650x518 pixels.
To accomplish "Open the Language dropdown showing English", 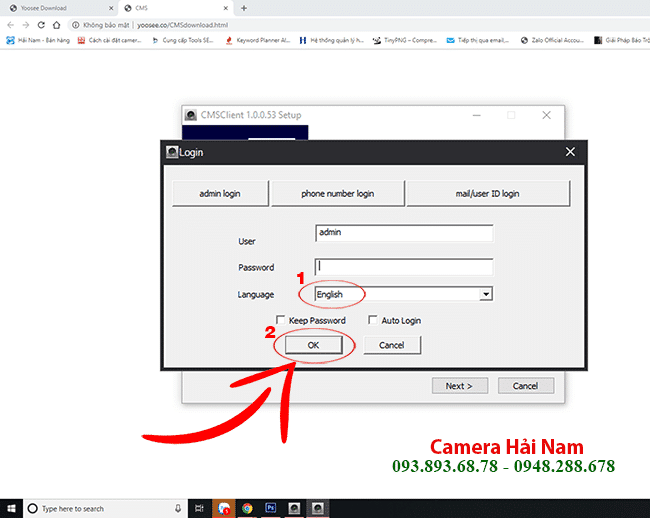I will click(x=403, y=294).
